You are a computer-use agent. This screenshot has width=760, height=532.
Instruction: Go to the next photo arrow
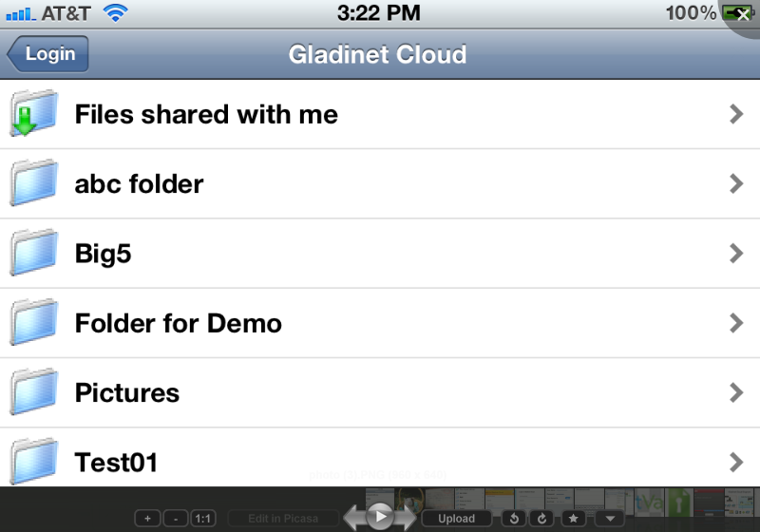point(406,518)
